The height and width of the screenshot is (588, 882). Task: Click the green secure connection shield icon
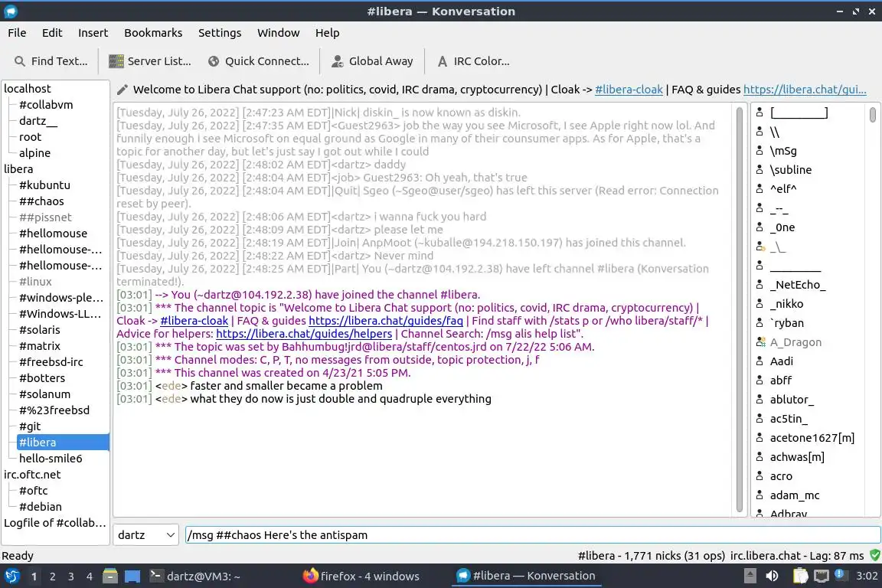874,555
